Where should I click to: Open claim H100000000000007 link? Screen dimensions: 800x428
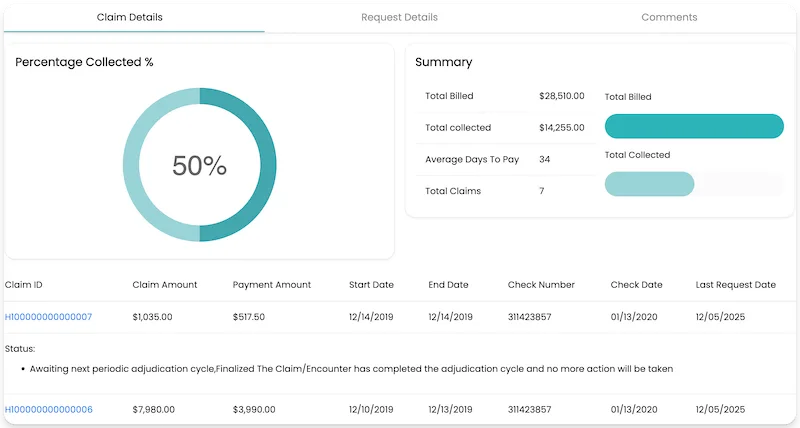click(x=48, y=317)
